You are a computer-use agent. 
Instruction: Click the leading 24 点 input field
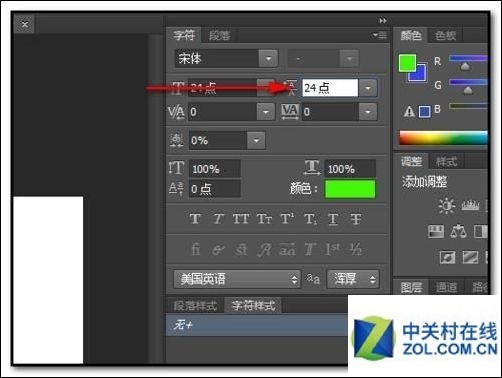coord(330,88)
